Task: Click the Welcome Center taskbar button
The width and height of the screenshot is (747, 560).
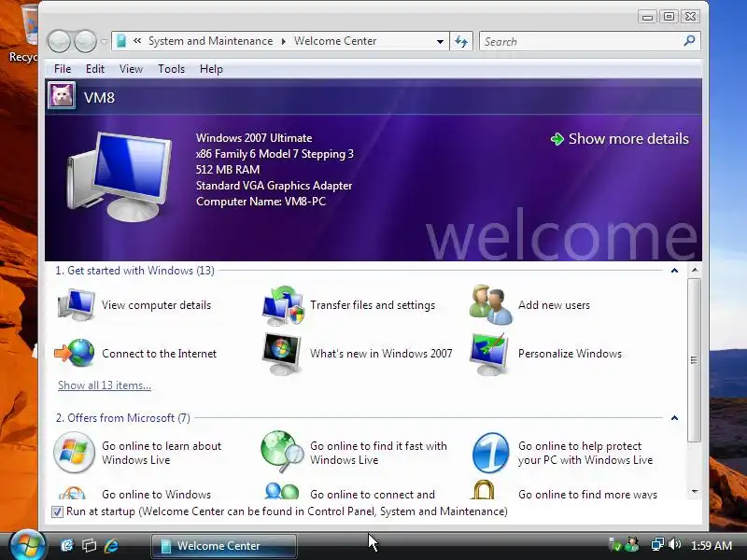Action: pos(224,546)
